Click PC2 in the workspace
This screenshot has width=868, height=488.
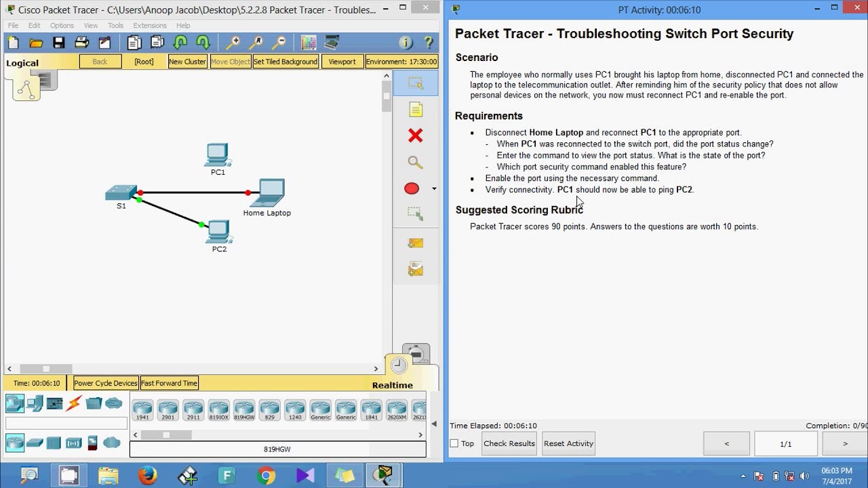219,232
